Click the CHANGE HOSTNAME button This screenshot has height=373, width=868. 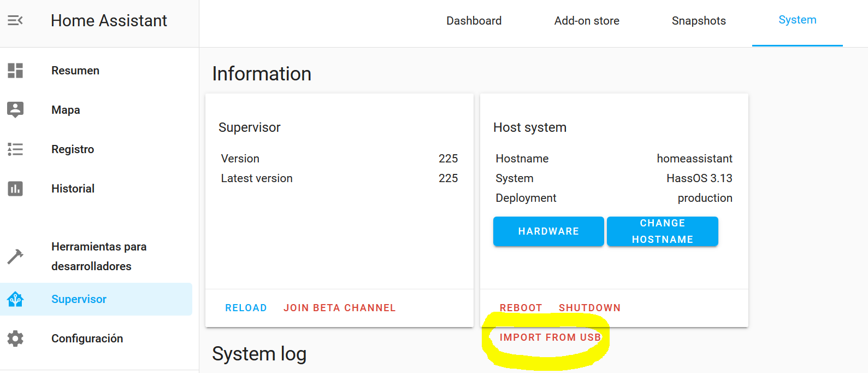pyautogui.click(x=663, y=231)
